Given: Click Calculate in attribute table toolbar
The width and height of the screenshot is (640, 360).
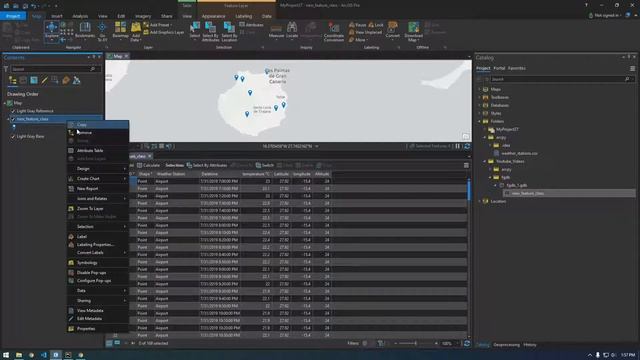Looking at the screenshot, I should coord(149,165).
